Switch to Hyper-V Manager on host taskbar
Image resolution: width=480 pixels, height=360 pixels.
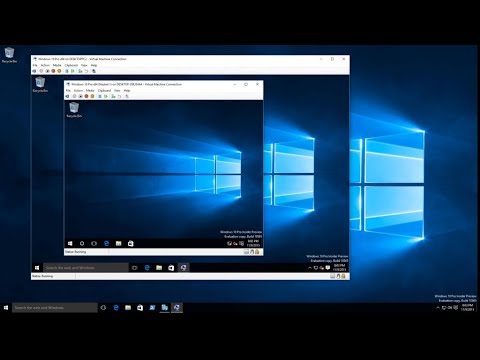coord(165,308)
